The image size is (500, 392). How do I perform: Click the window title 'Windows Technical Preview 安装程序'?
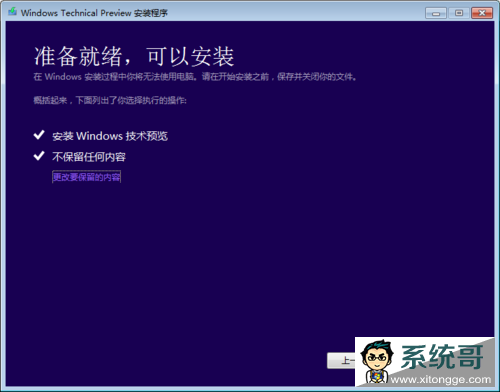(x=94, y=13)
